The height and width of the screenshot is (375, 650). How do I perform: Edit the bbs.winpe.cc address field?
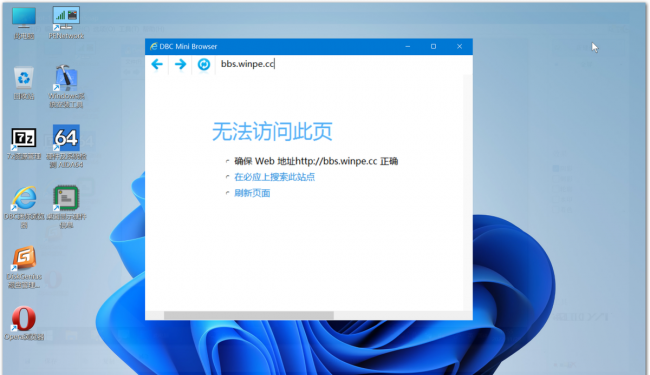pos(344,64)
